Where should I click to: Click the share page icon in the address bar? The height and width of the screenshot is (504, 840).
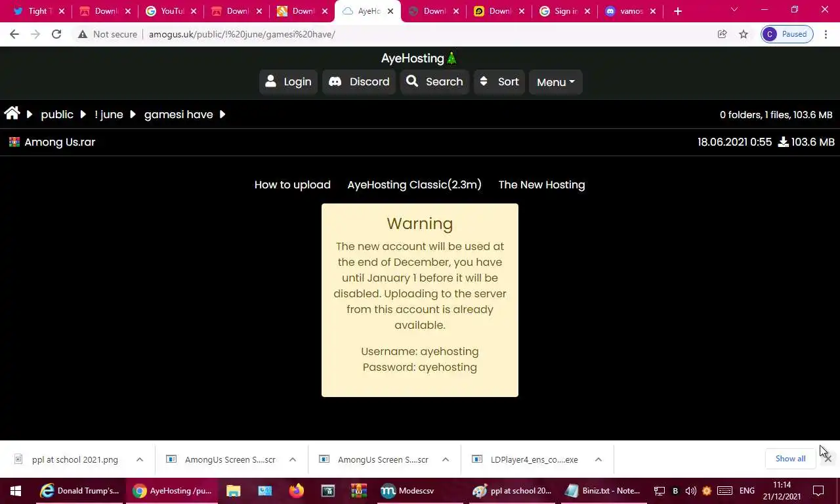pos(722,34)
